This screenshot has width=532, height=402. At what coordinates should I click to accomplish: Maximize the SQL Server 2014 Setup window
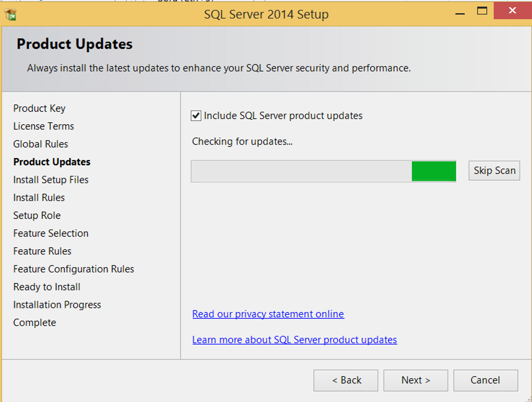pyautogui.click(x=482, y=11)
